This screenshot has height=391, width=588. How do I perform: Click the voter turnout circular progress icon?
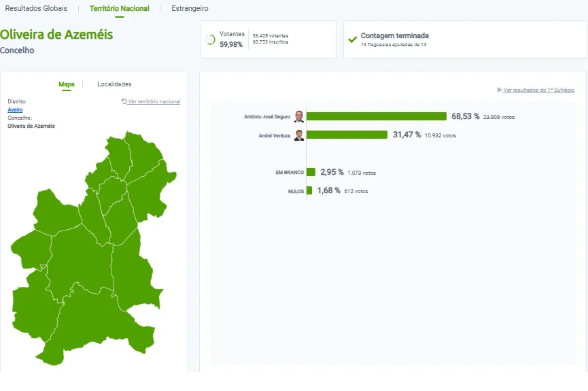[x=210, y=39]
